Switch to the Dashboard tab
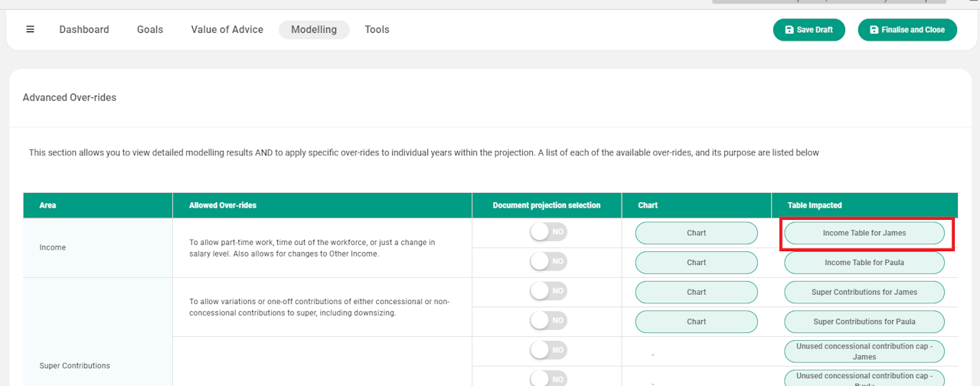980x386 pixels. coord(84,30)
